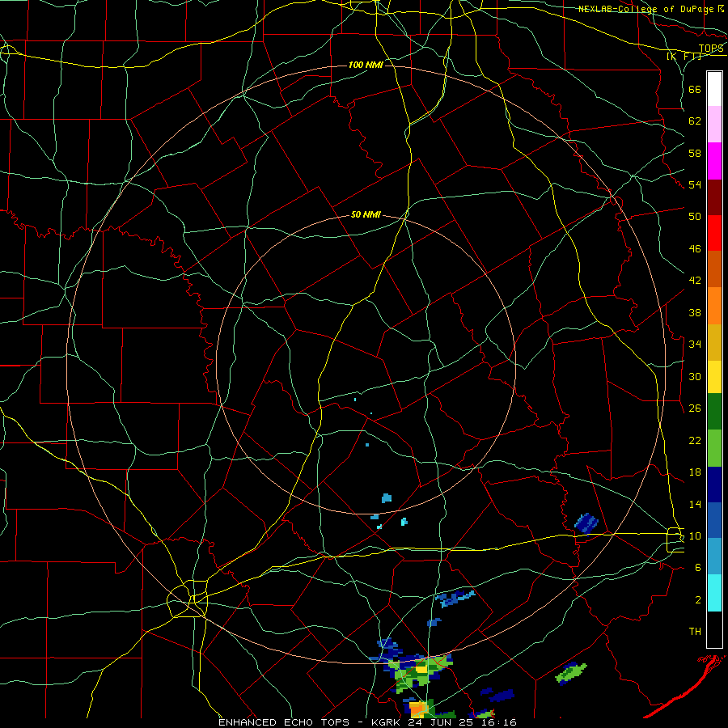Click the legend value 58
728x728 pixels.
tap(695, 153)
